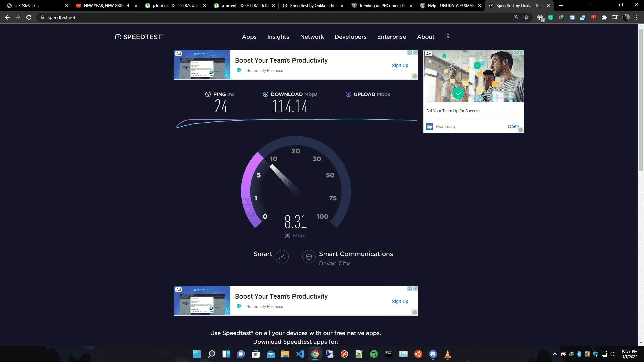Click the share page icon in address bar
Image resolution: width=644 pixels, height=362 pixels.
(x=516, y=17)
